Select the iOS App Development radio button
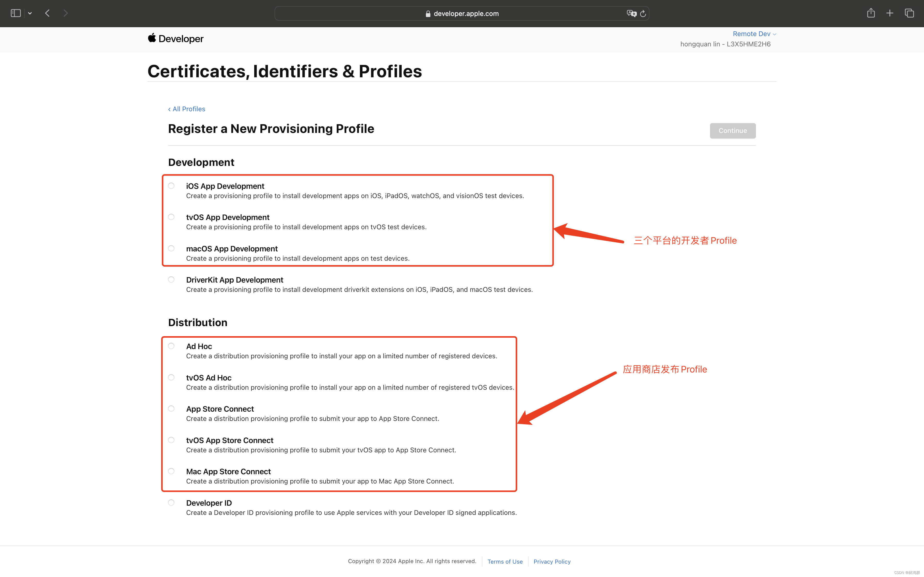This screenshot has width=924, height=577. click(171, 186)
